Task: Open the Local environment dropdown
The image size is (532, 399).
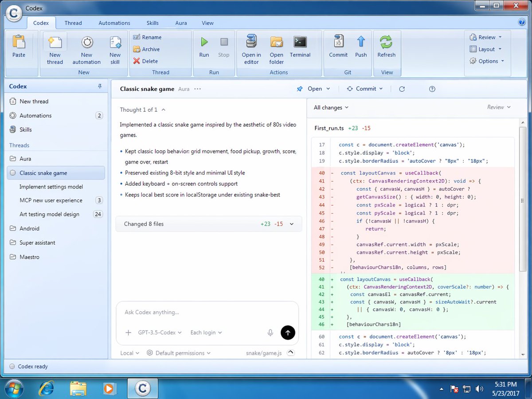Action: 130,353
